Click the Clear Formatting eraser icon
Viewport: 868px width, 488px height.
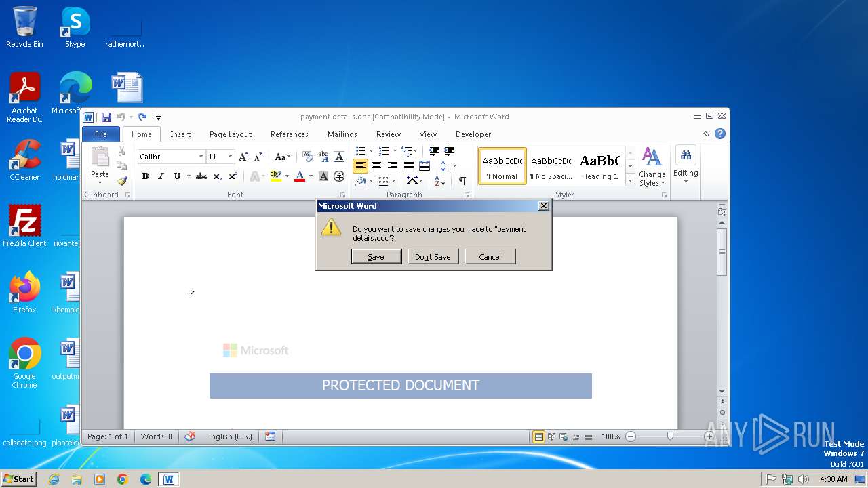pyautogui.click(x=307, y=157)
